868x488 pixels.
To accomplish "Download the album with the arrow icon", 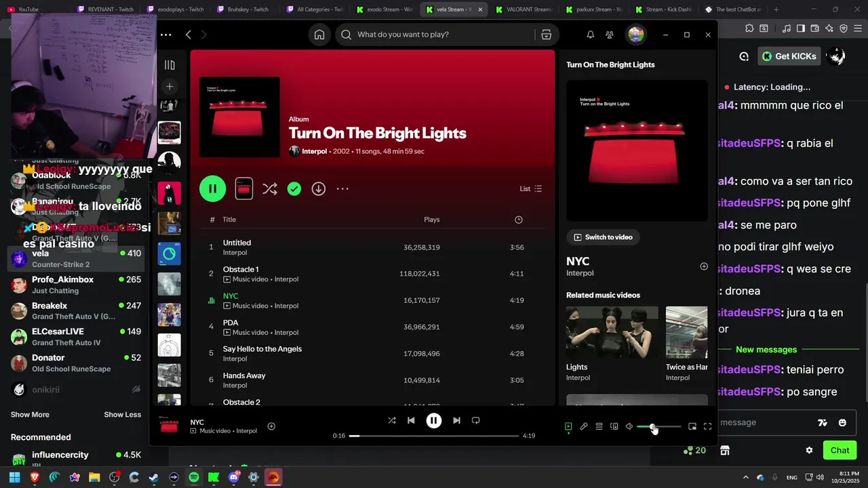I will tap(319, 189).
